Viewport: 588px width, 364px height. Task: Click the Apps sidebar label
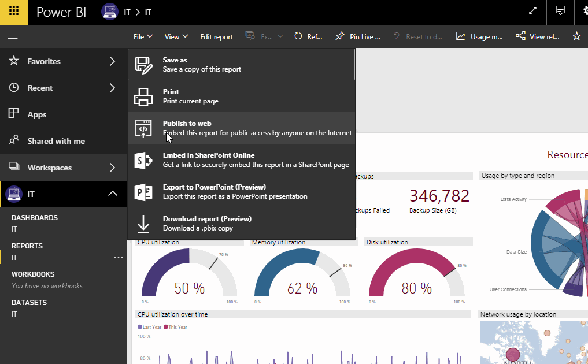[x=37, y=114]
